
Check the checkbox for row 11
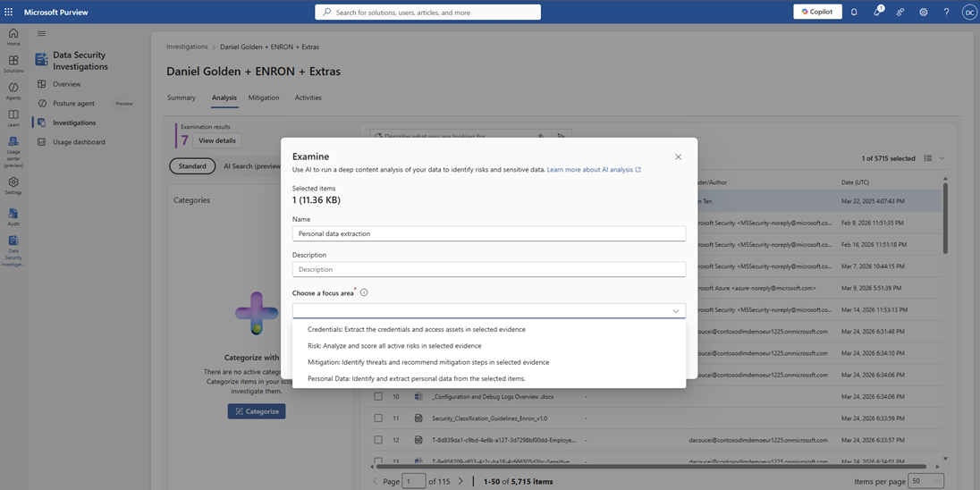coord(378,418)
